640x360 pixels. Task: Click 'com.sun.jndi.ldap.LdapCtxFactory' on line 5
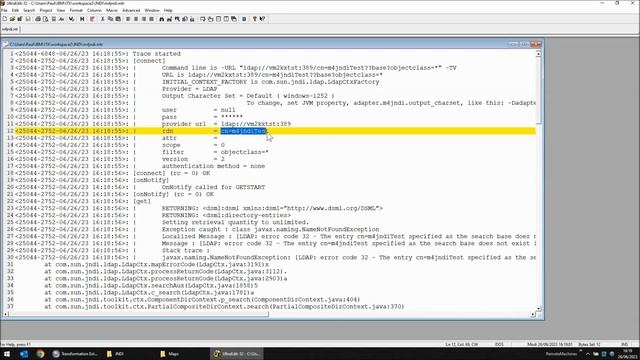(320, 82)
